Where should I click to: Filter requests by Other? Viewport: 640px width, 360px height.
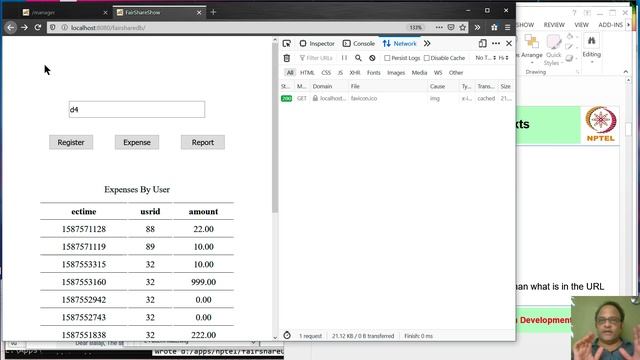456,73
